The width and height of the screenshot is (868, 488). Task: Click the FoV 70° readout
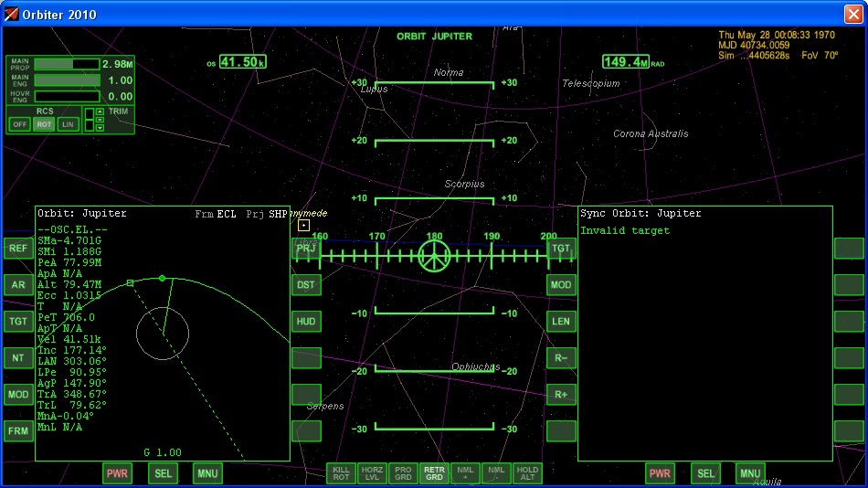coord(820,56)
